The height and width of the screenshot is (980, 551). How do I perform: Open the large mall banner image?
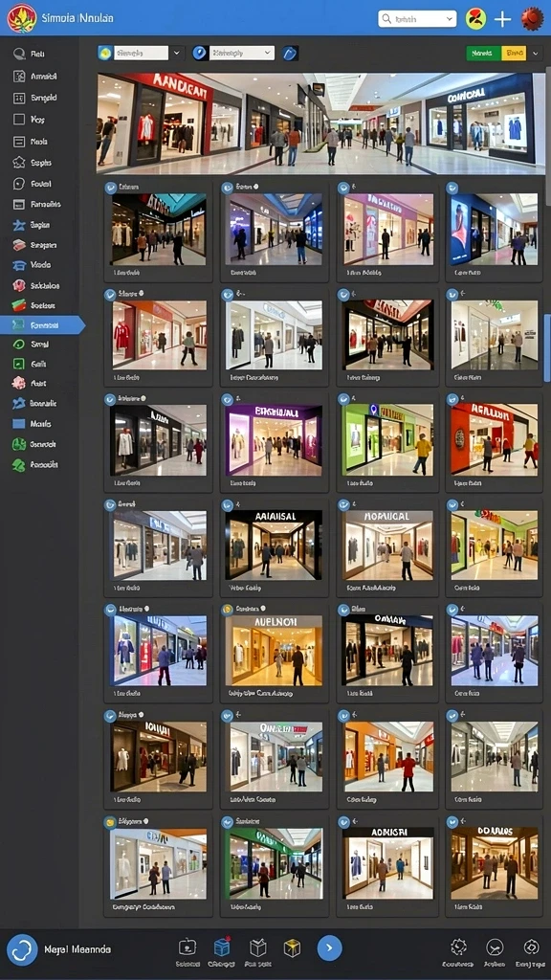320,123
